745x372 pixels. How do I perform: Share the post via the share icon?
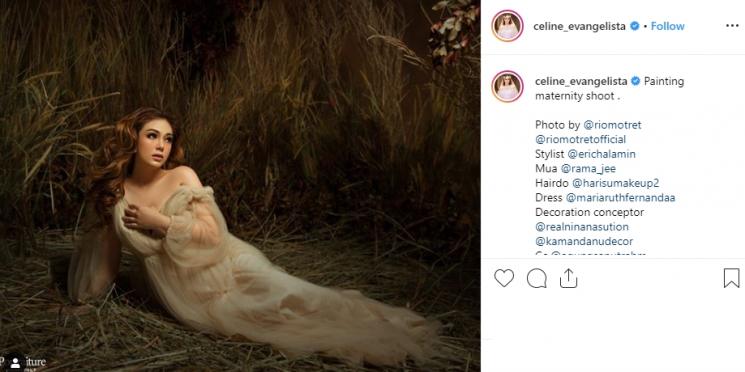click(x=568, y=278)
